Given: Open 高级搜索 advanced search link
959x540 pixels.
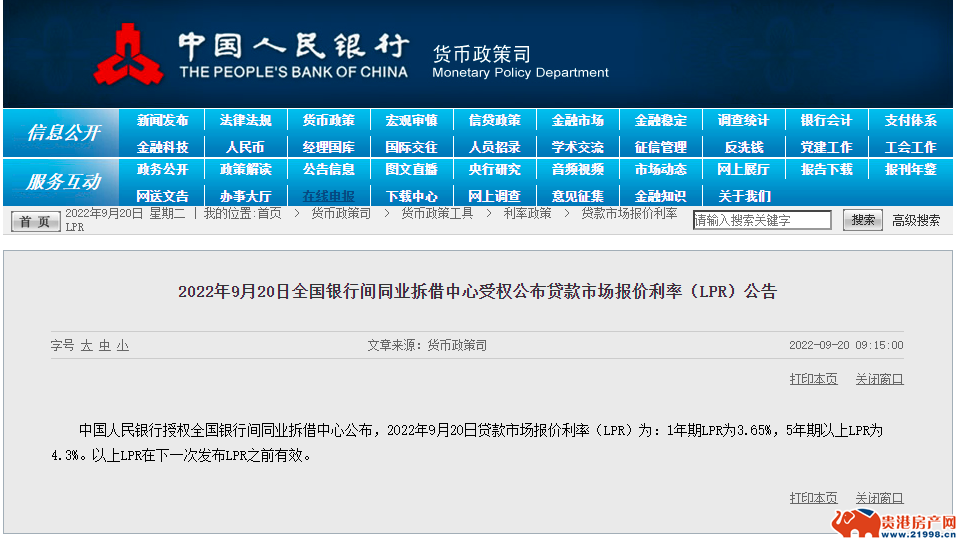Looking at the screenshot, I should tap(916, 220).
